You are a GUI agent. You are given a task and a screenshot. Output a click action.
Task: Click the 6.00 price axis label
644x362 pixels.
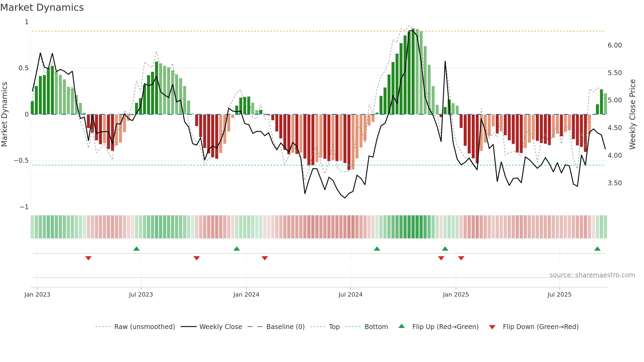(615, 45)
